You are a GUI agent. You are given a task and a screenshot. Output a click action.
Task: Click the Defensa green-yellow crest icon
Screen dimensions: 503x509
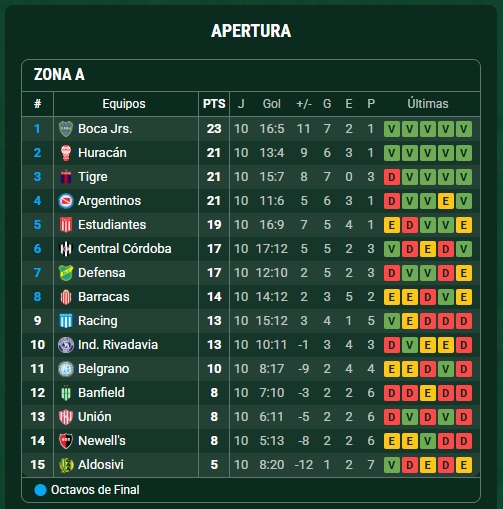point(66,273)
